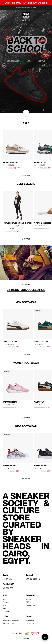
Task: Click the fitsole adidas logo
Action: (26, 17)
